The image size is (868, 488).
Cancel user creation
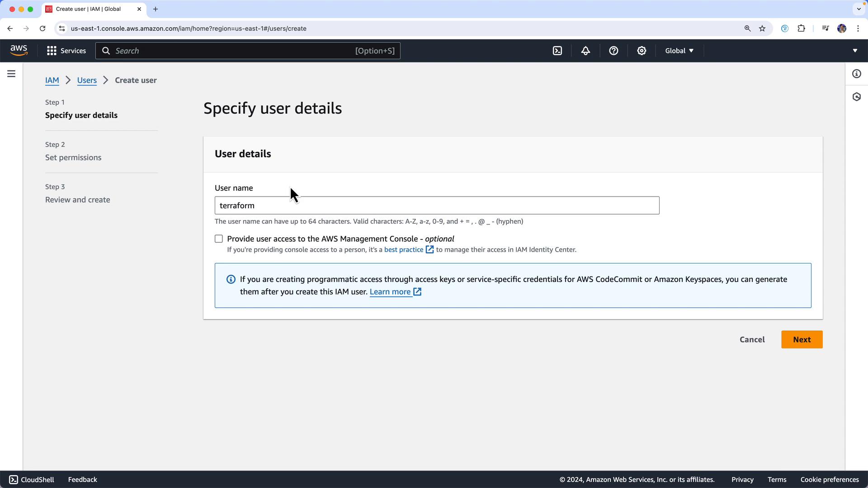[x=752, y=339]
